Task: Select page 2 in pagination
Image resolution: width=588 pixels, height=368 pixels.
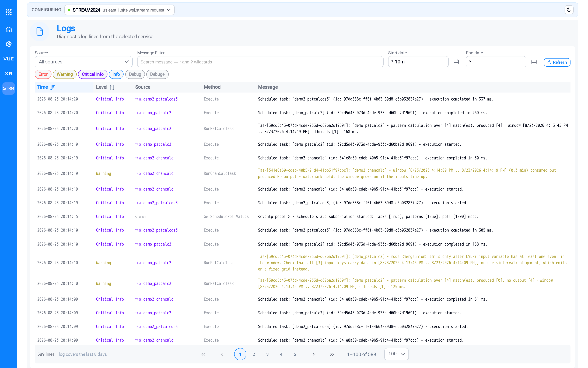Action: 254,354
